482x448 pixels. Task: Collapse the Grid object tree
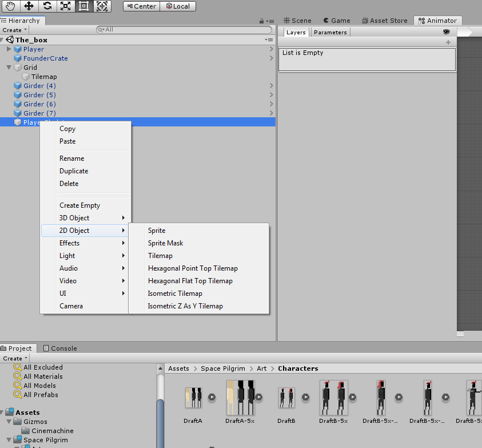tap(9, 68)
